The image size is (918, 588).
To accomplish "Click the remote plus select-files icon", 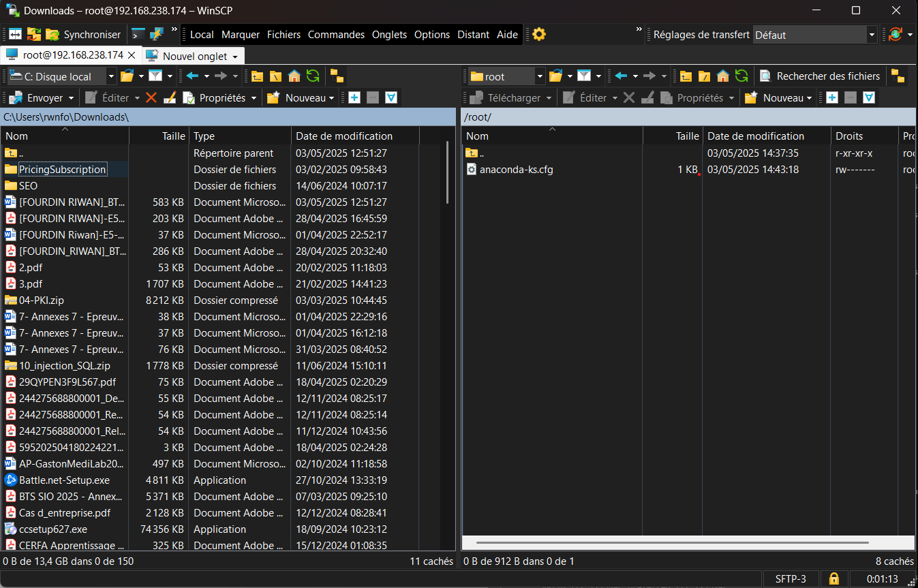I will [832, 98].
